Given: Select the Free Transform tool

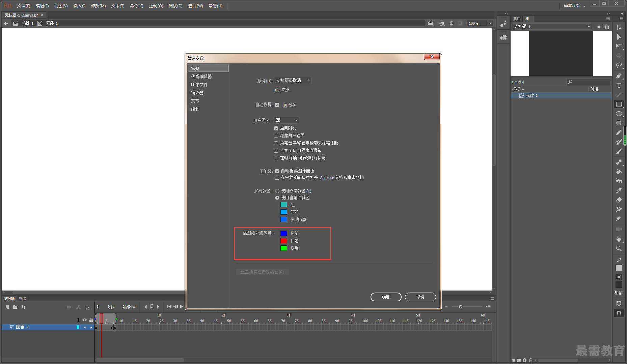Looking at the screenshot, I should [x=619, y=46].
